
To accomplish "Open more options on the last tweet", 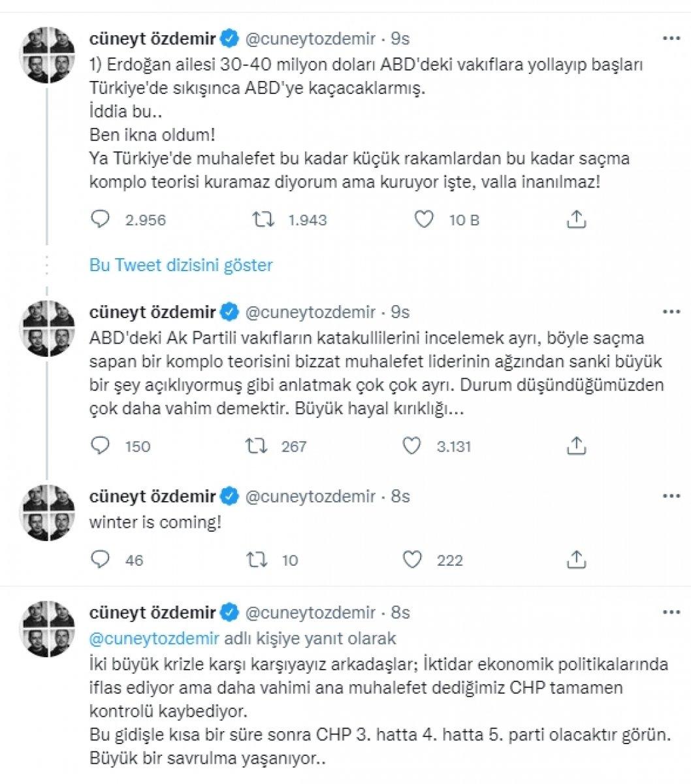I will (x=671, y=613).
